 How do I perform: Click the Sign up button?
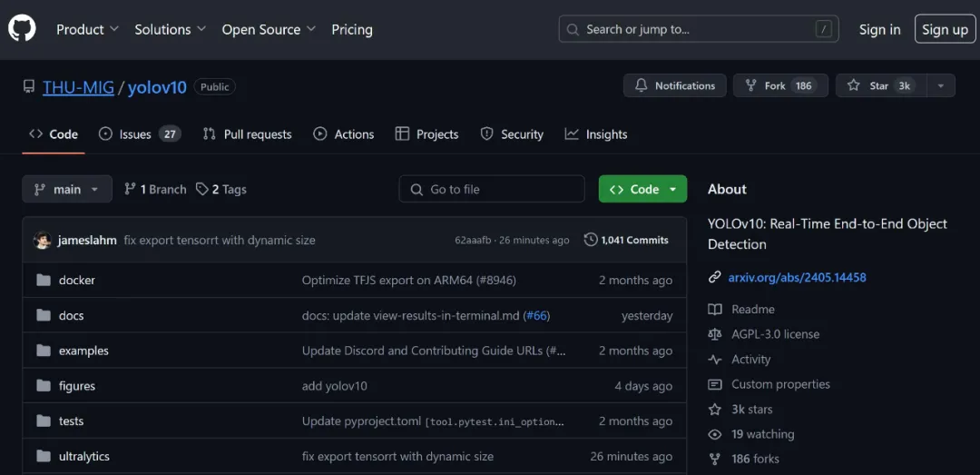(x=945, y=29)
